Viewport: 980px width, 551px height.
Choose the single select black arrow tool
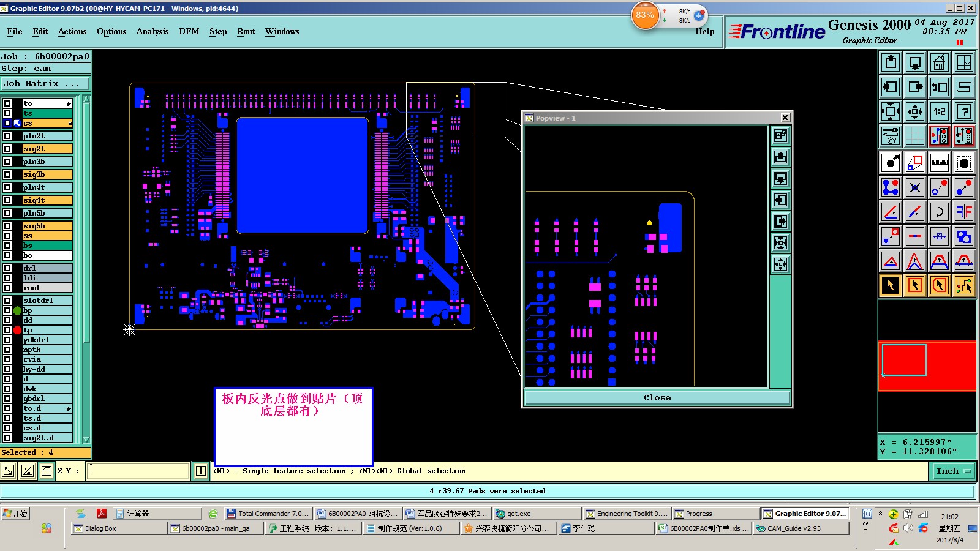tap(891, 285)
